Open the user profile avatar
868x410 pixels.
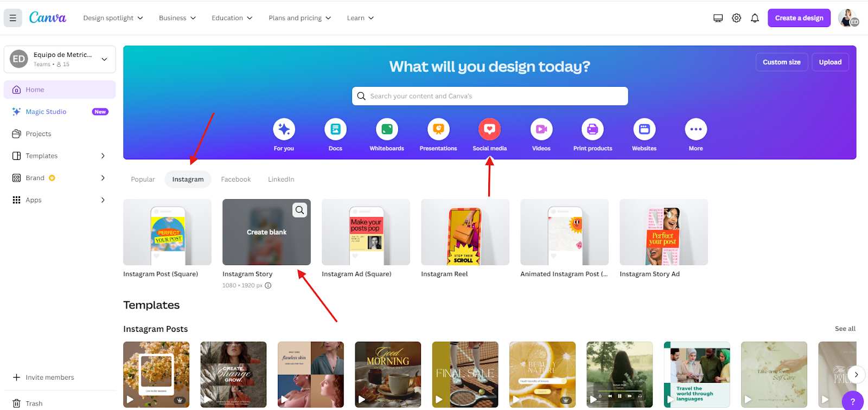tap(848, 18)
